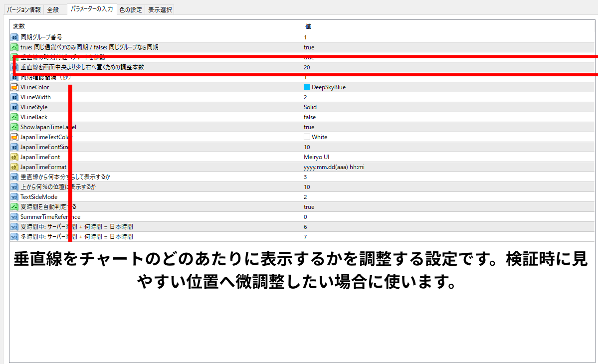Click the VLineStyle parameter icon

[x=14, y=107]
